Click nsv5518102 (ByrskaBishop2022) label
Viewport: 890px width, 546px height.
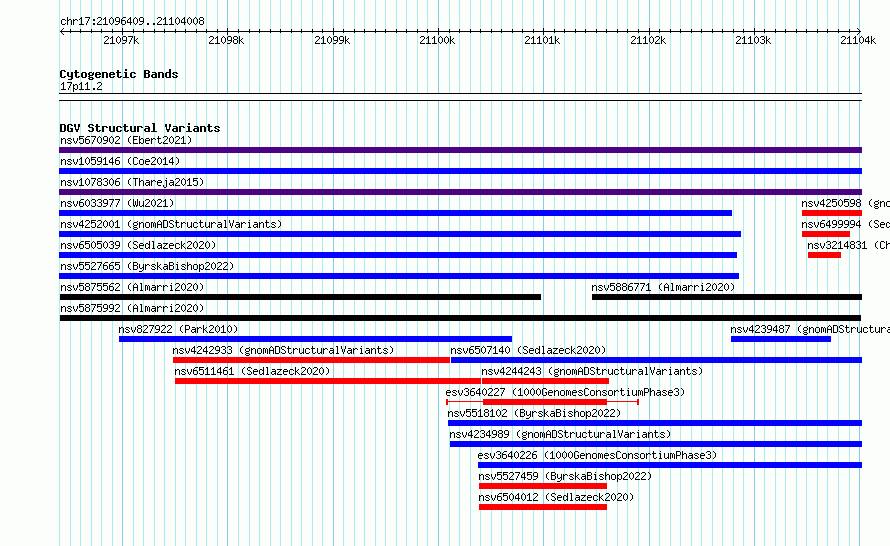click(x=534, y=413)
